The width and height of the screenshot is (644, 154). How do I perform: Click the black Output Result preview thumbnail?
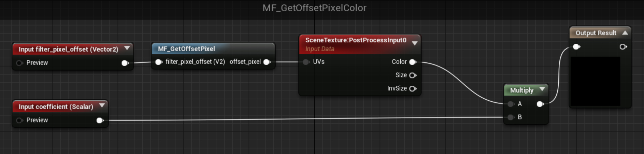click(x=596, y=81)
